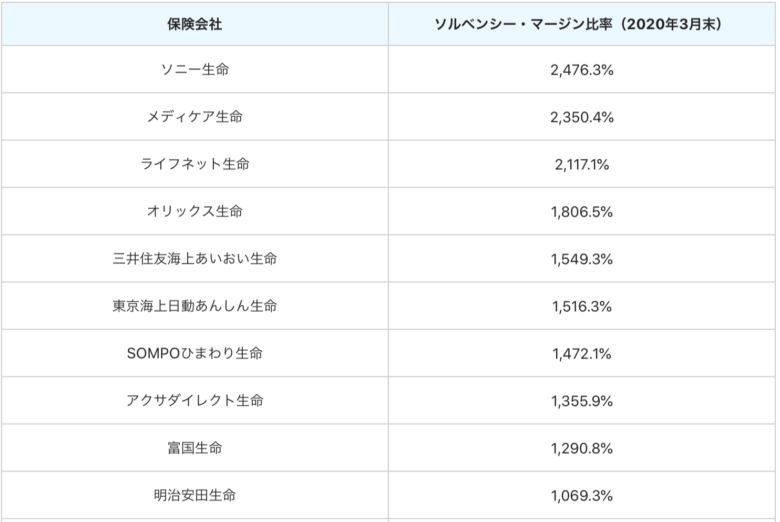
Task: Select the SOMPOひまわり生命 cell
Action: click(195, 353)
